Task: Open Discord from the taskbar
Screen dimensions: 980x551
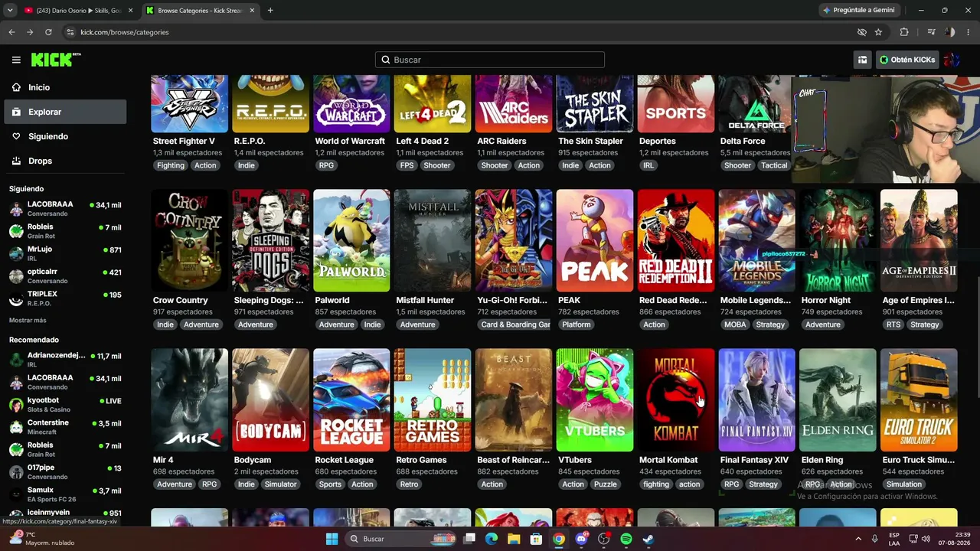Action: (x=581, y=539)
